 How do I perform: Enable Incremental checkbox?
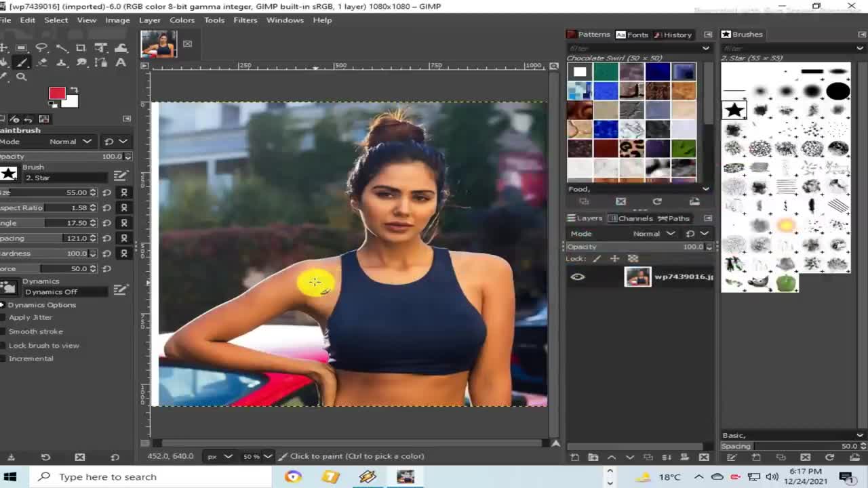[x=3, y=359]
